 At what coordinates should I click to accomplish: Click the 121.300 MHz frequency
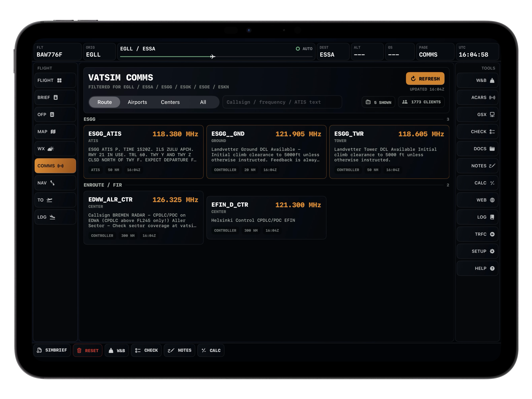[298, 205]
